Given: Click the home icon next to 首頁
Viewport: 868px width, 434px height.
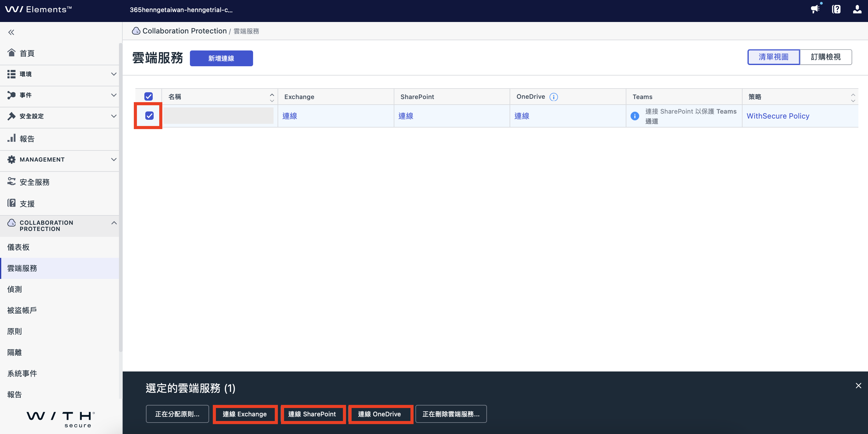Looking at the screenshot, I should (11, 53).
